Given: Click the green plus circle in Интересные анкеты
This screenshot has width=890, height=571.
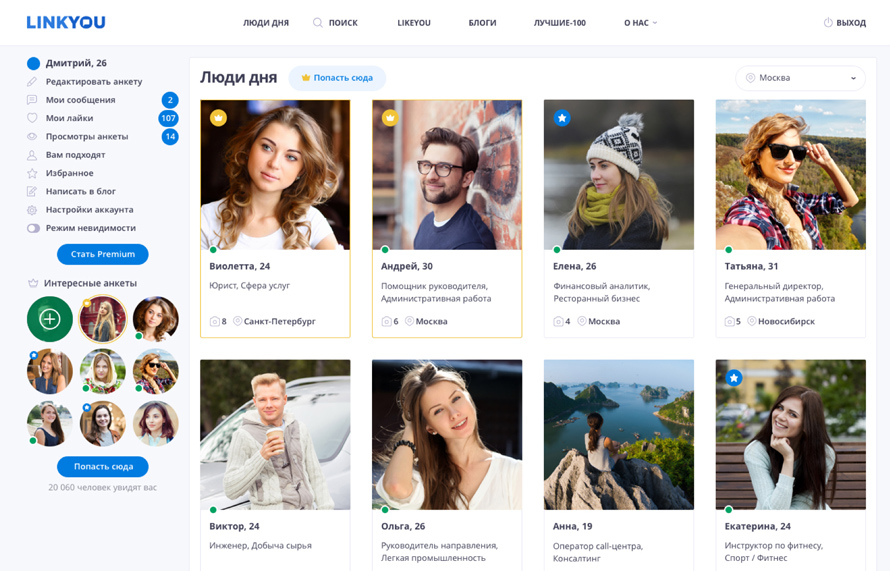Looking at the screenshot, I should (x=50, y=319).
